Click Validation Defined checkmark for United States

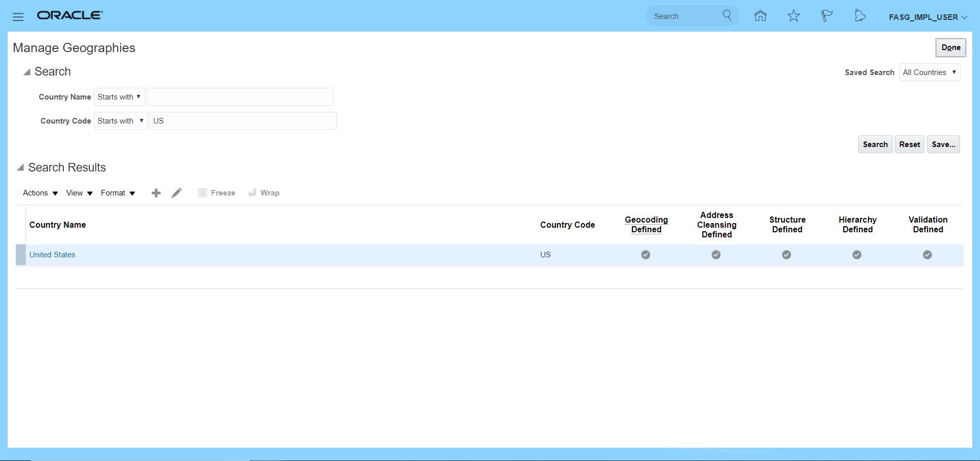[927, 255]
